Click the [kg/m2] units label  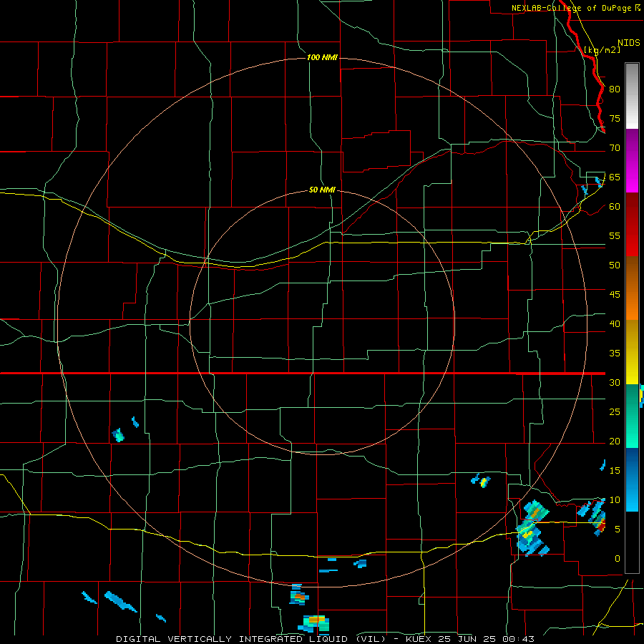pyautogui.click(x=602, y=50)
